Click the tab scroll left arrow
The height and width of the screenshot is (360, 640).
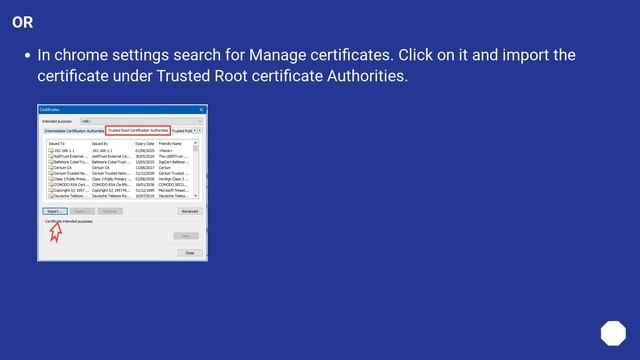(x=195, y=131)
